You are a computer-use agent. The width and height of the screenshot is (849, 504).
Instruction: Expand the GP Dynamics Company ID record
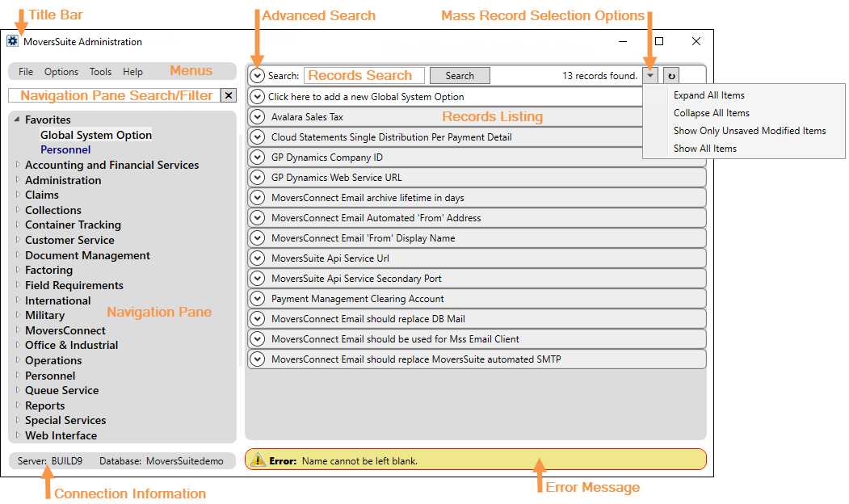click(x=258, y=157)
